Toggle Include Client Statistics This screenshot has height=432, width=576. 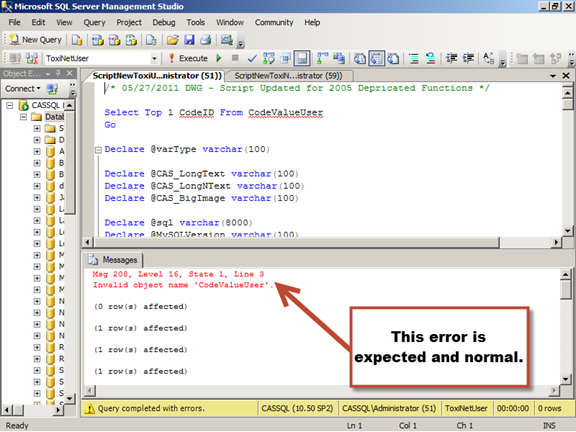[x=339, y=58]
